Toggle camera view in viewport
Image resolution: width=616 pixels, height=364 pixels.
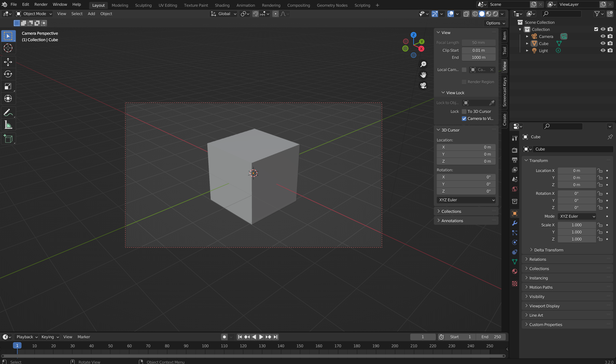click(423, 86)
